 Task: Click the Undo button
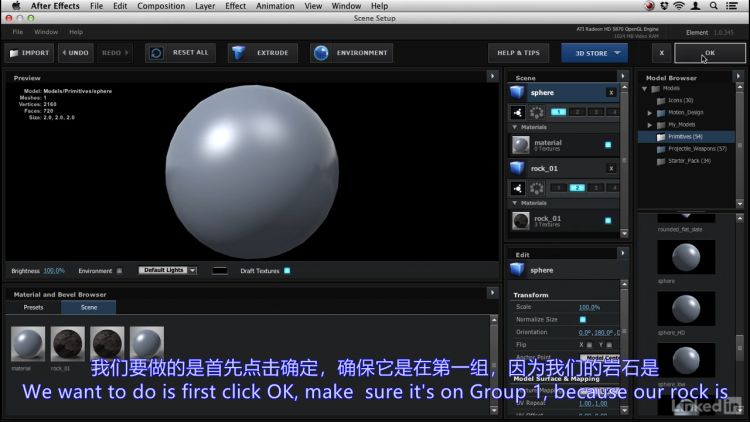tap(76, 53)
